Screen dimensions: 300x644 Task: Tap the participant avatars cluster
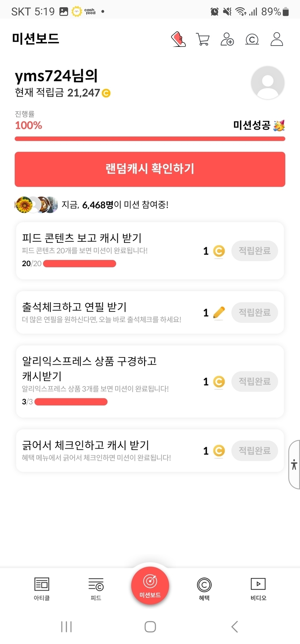(36, 205)
